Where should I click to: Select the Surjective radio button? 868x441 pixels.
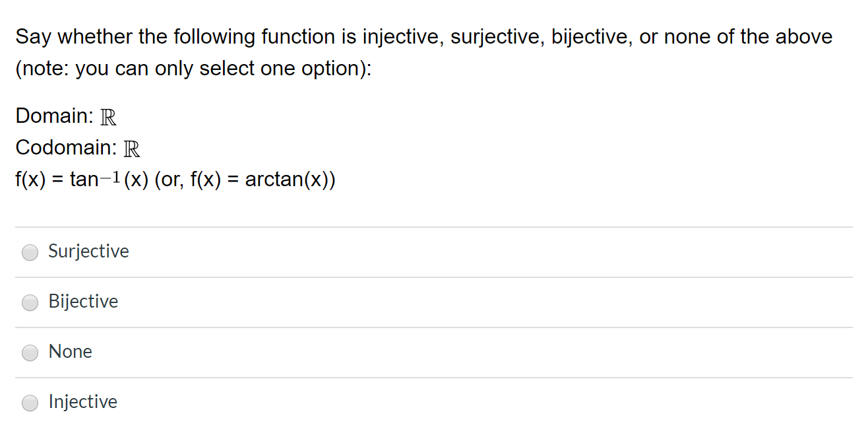tap(30, 252)
